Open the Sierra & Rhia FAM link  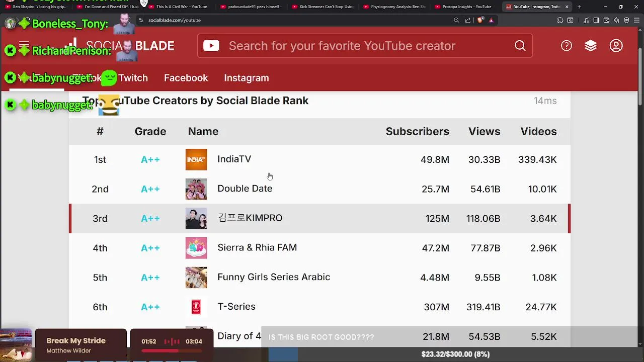pyautogui.click(x=257, y=247)
